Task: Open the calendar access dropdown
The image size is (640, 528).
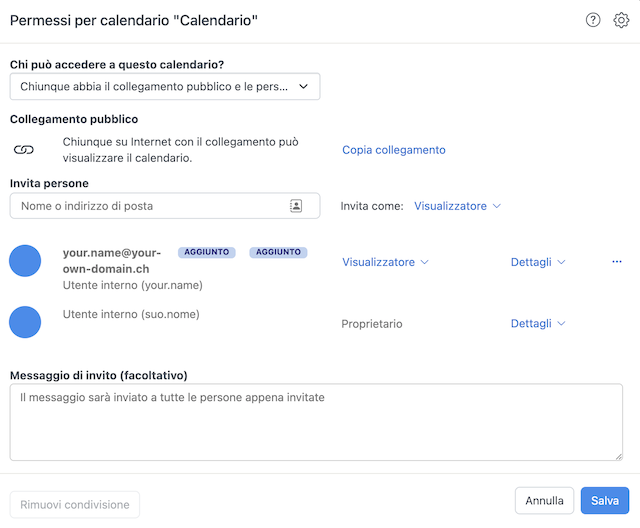Action: click(165, 87)
